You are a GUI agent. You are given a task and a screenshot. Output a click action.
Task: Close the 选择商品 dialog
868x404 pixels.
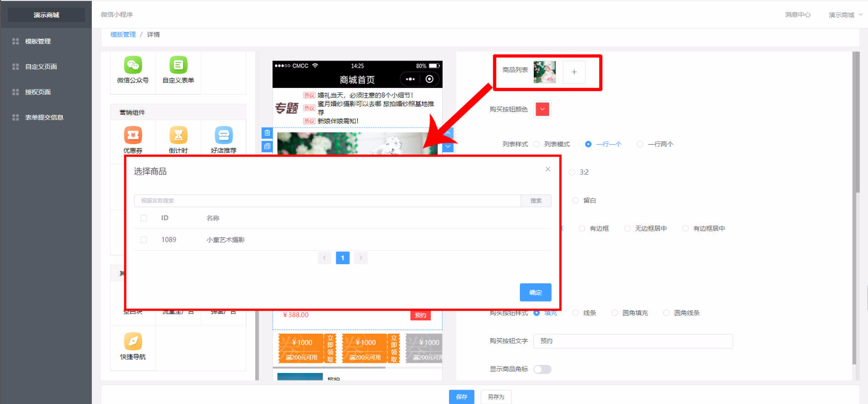click(x=548, y=169)
